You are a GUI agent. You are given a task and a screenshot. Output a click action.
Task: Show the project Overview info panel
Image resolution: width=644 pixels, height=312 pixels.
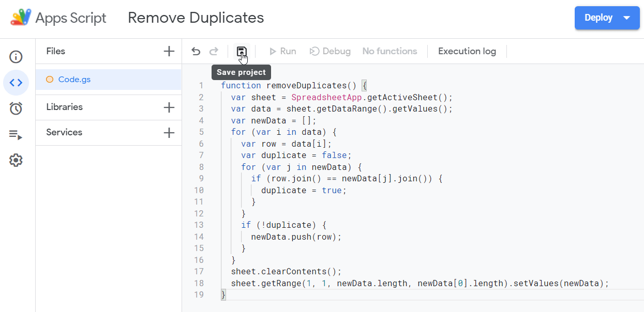pos(16,57)
